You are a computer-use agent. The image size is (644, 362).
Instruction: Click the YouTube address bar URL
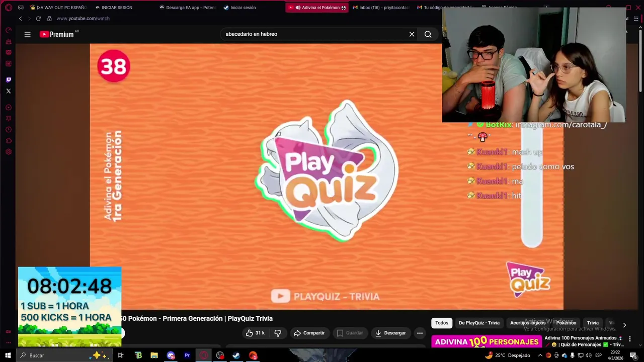tap(83, 19)
